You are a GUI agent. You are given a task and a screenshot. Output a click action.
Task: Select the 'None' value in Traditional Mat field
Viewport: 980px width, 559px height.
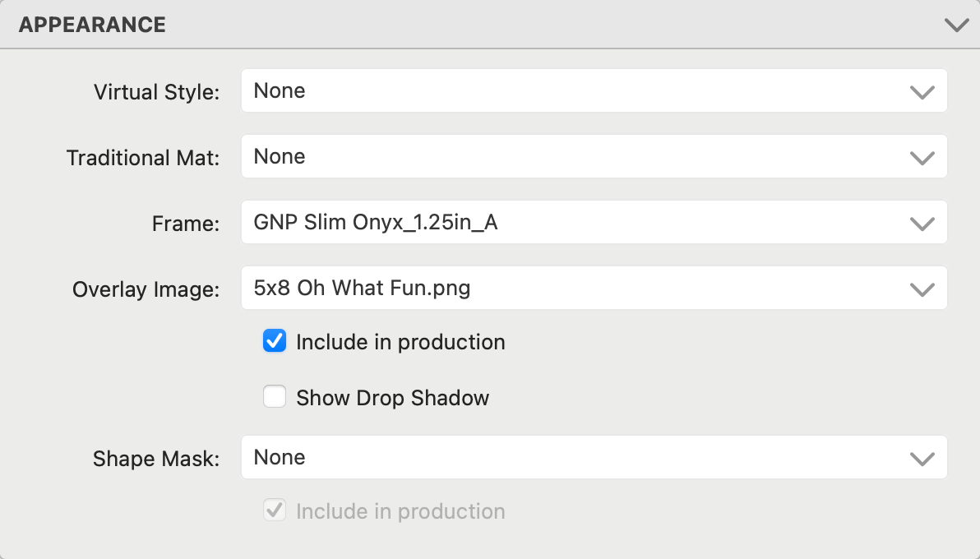pyautogui.click(x=280, y=156)
